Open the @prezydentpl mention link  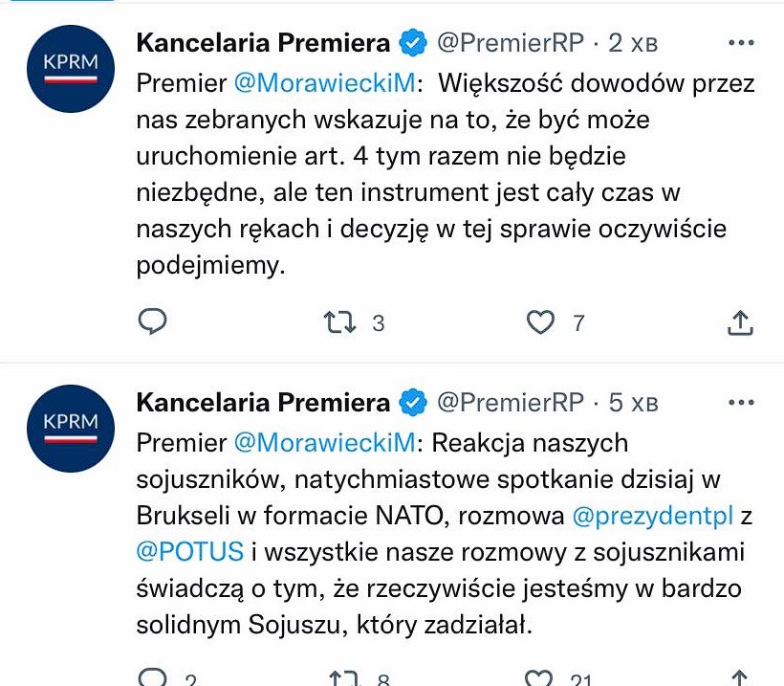(652, 517)
